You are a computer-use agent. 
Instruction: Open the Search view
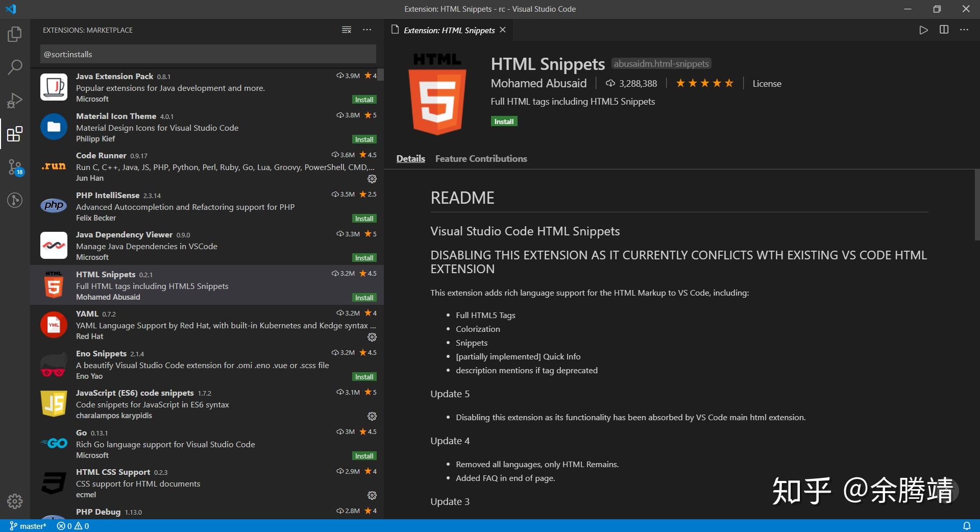pos(15,67)
